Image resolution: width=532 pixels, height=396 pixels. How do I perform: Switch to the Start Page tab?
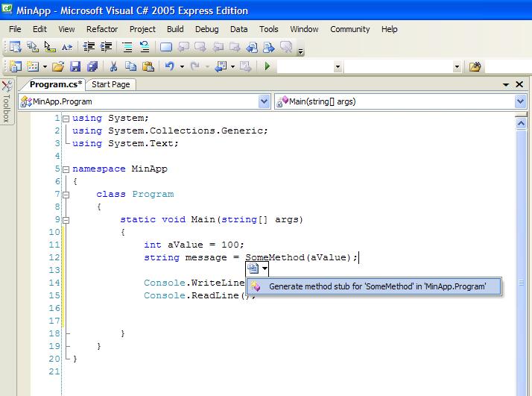coord(110,84)
